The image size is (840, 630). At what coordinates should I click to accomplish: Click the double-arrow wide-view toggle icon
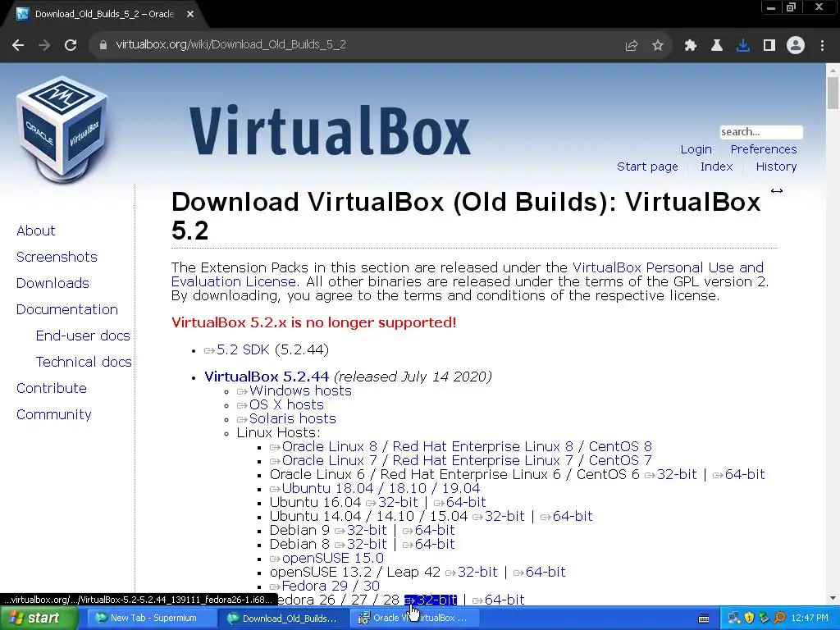tap(777, 190)
